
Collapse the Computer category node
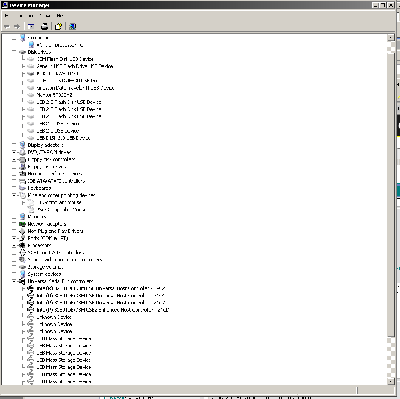14,38
